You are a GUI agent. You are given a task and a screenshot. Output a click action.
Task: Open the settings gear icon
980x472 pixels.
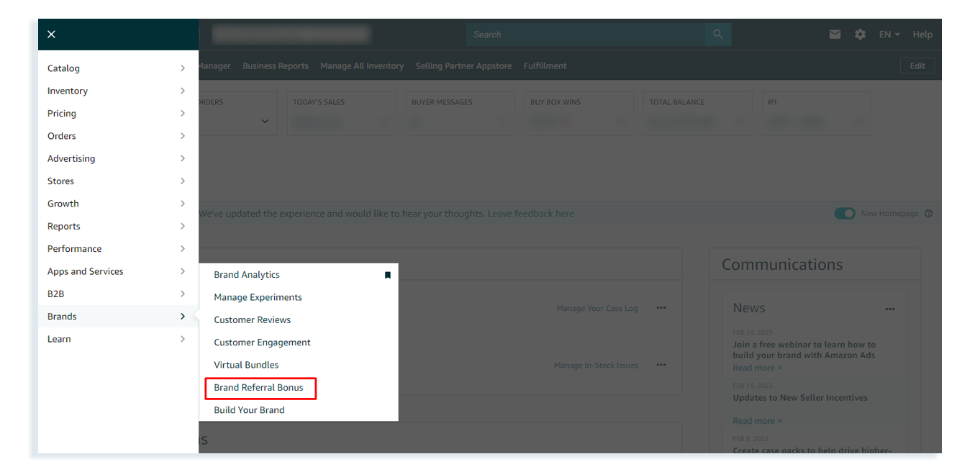tap(860, 35)
